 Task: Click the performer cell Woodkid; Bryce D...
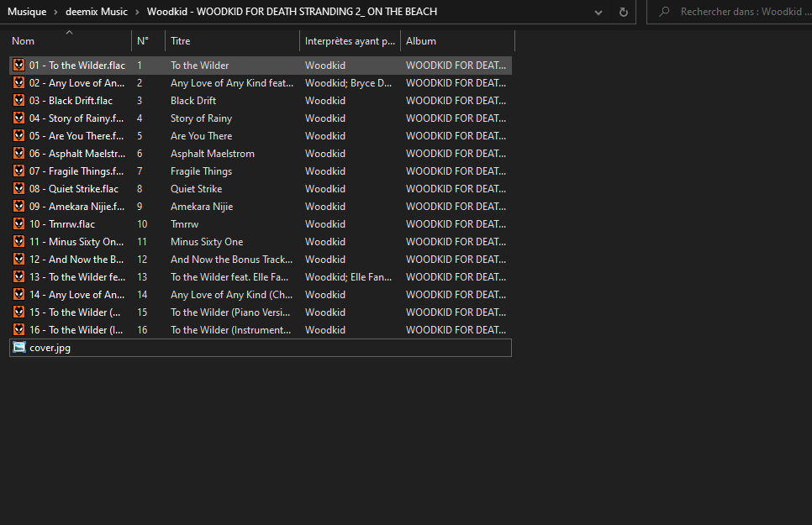point(349,83)
